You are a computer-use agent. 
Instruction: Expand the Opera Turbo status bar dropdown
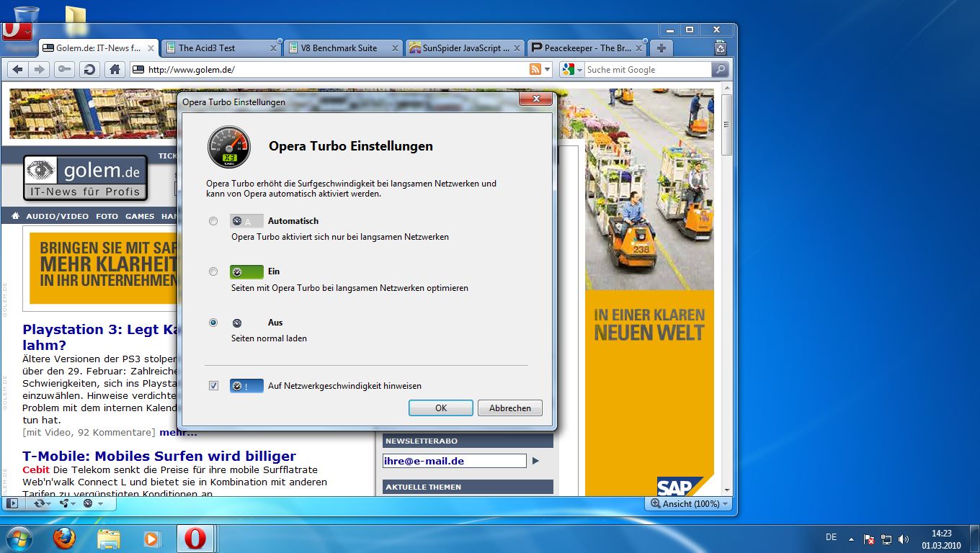coord(93,503)
